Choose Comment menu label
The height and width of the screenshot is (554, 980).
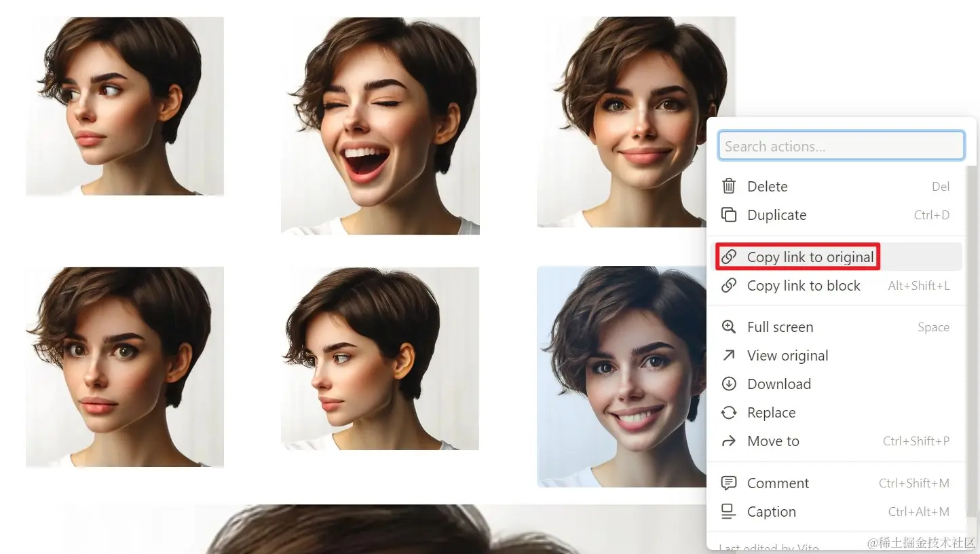(x=778, y=483)
